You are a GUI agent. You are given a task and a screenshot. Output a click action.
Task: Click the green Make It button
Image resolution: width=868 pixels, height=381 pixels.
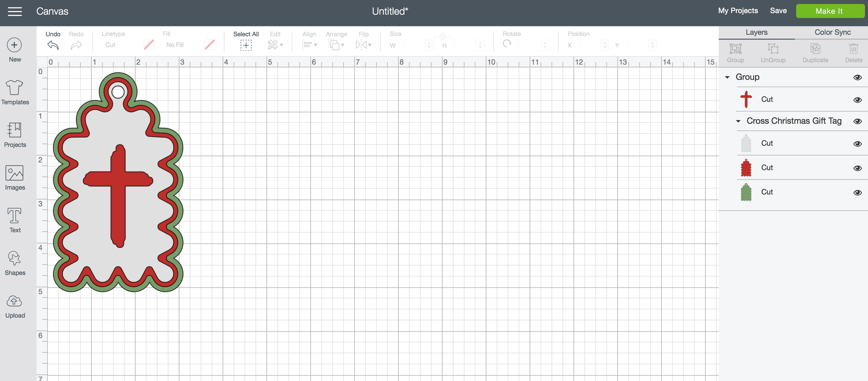[830, 11]
